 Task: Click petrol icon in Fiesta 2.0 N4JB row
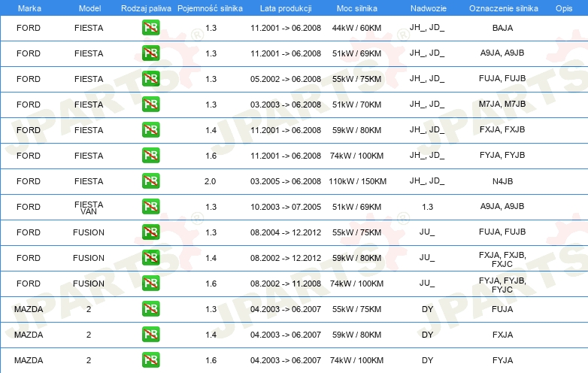click(x=150, y=181)
